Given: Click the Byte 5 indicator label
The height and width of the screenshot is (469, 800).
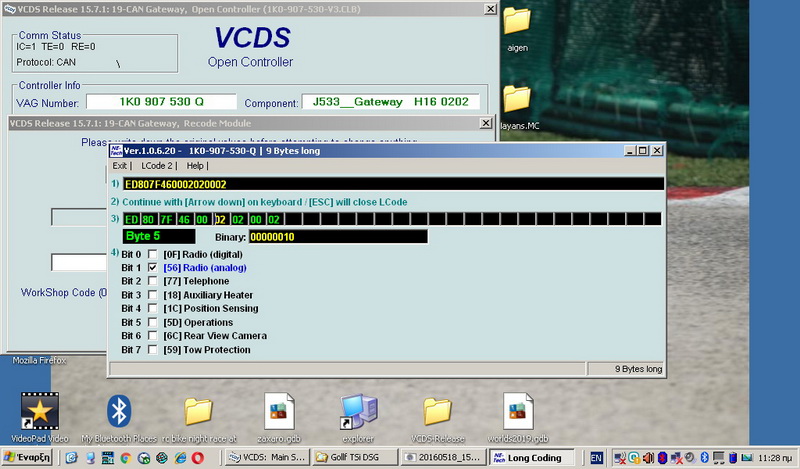Looking at the screenshot, I should pyautogui.click(x=159, y=236).
